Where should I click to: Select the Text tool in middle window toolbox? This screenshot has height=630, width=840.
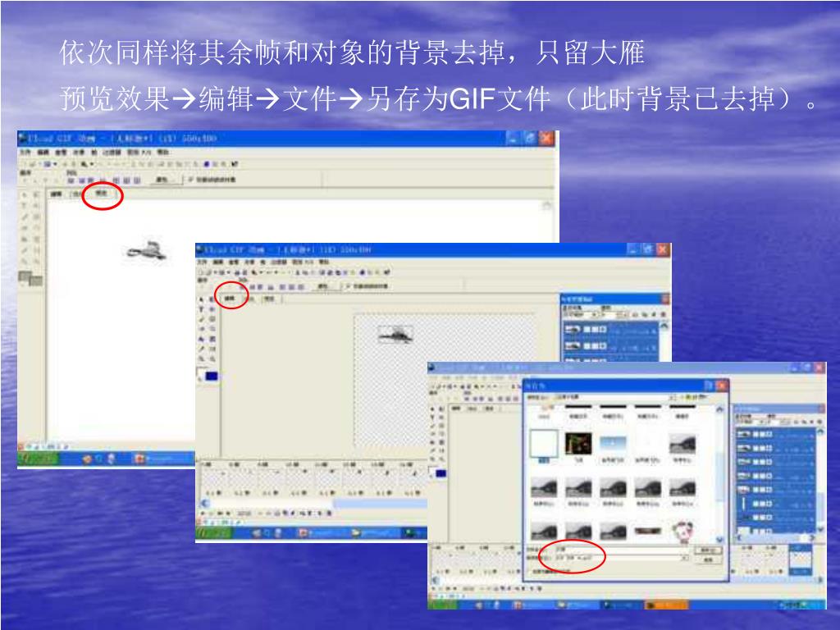click(x=202, y=309)
